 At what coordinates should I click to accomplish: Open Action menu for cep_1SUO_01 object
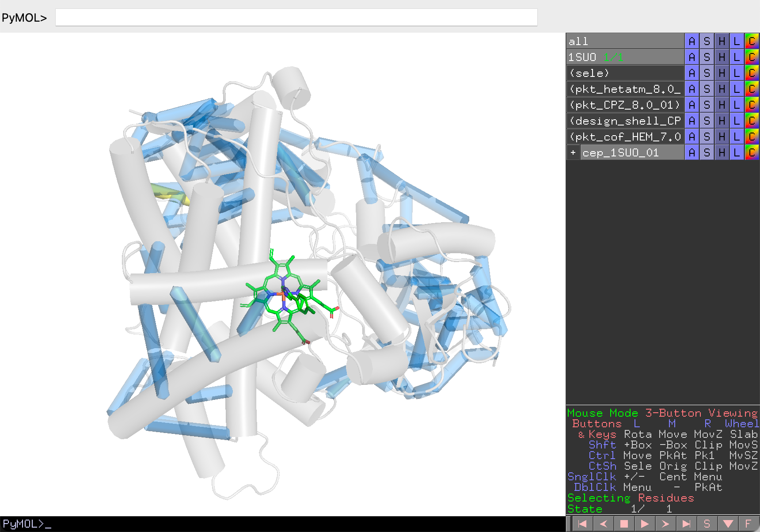tap(692, 152)
